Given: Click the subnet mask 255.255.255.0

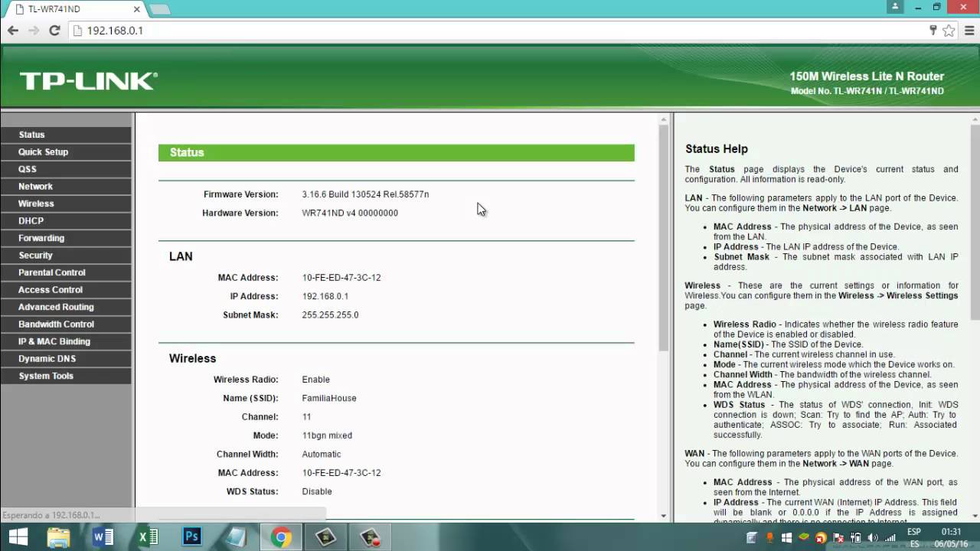Looking at the screenshot, I should pos(330,315).
